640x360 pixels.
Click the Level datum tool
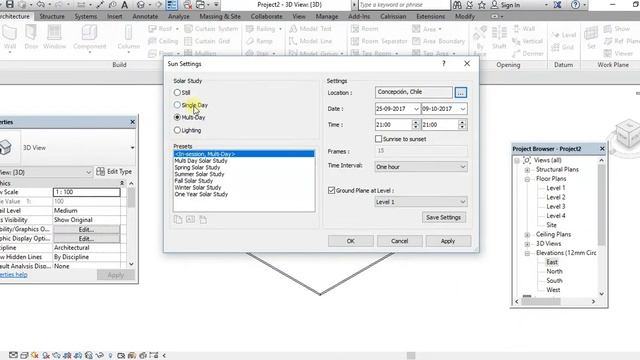pyautogui.click(x=563, y=35)
